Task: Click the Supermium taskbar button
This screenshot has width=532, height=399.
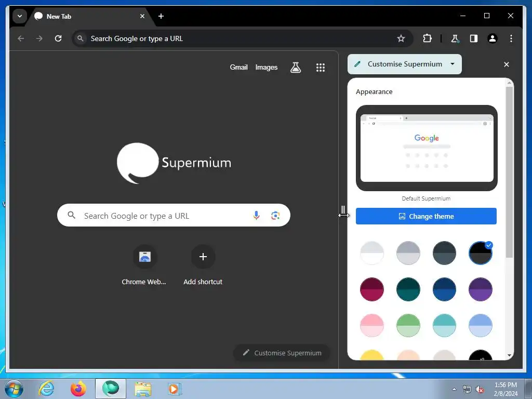Action: 111,389
